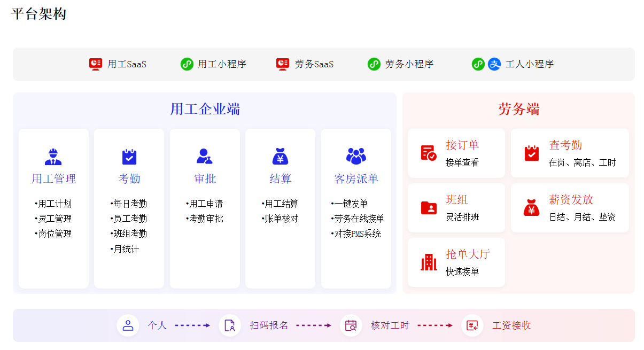644x350 pixels.
Task: Click the 快速接单 subtitle
Action: click(x=462, y=271)
